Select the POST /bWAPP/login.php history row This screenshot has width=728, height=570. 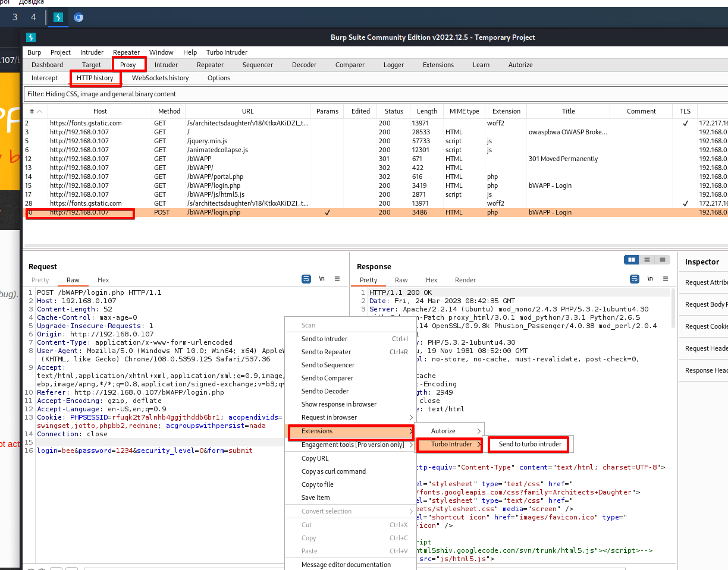[x=376, y=212]
